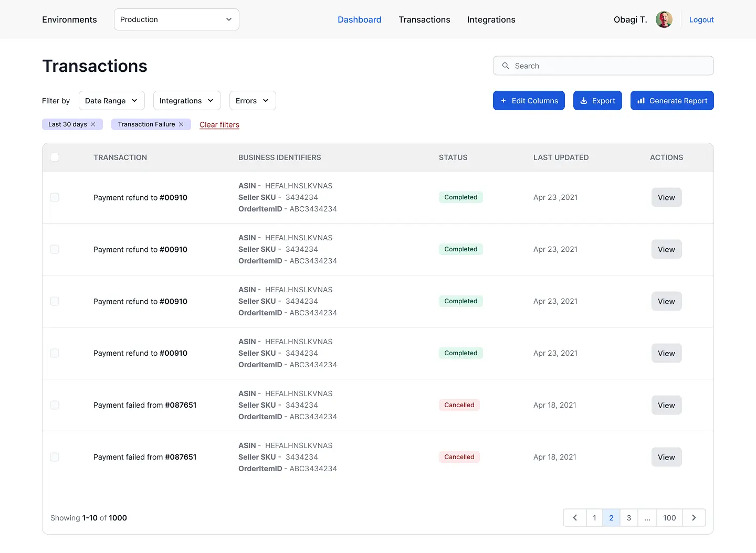The height and width of the screenshot is (553, 756).
Task: Jump to page 100 in pagination
Action: pyautogui.click(x=669, y=518)
